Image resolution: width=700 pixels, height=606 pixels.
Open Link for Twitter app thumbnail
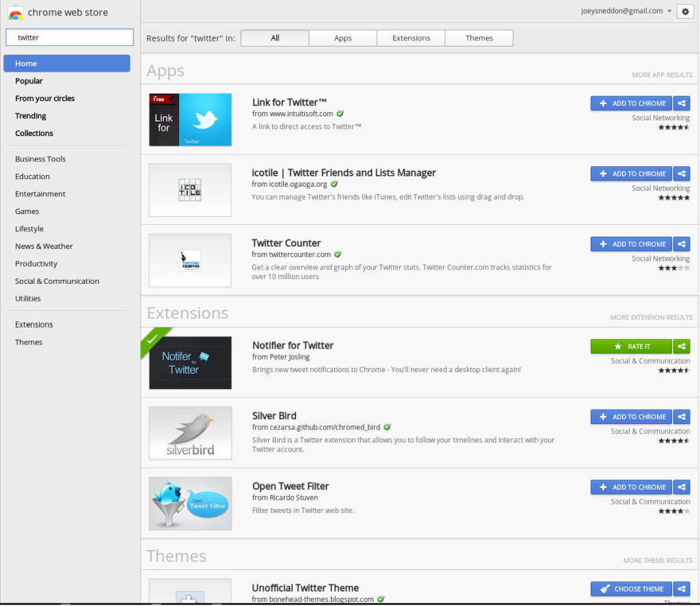[x=190, y=120]
